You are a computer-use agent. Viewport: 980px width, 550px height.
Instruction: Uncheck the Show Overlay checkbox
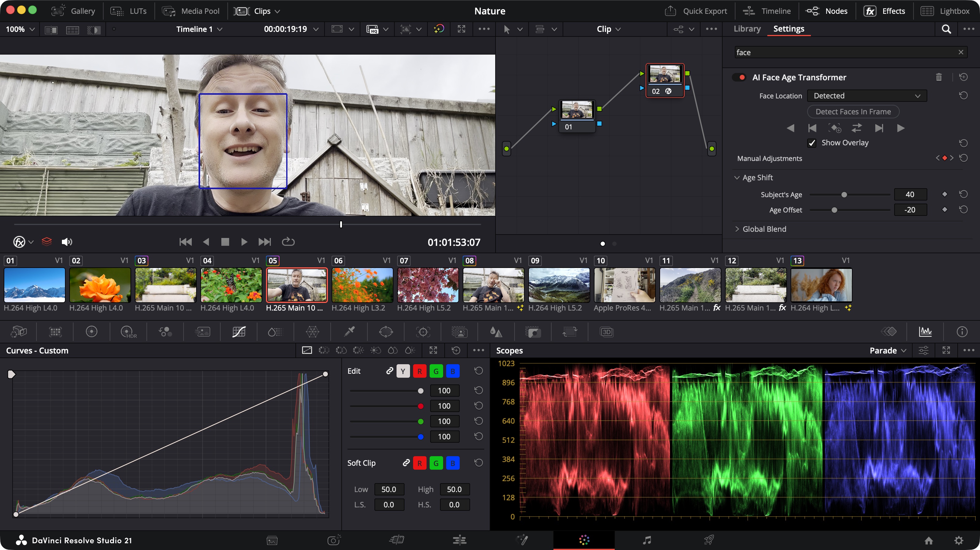[x=811, y=143]
